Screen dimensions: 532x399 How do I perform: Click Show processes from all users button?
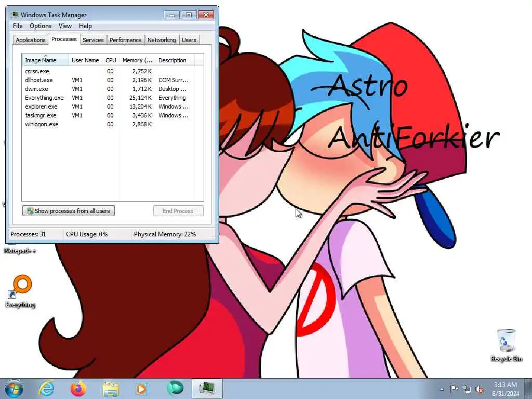(x=69, y=211)
